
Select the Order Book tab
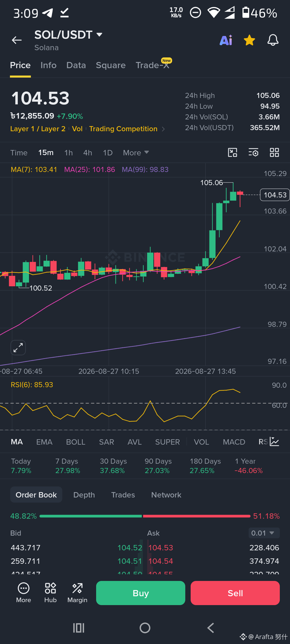pos(36,495)
